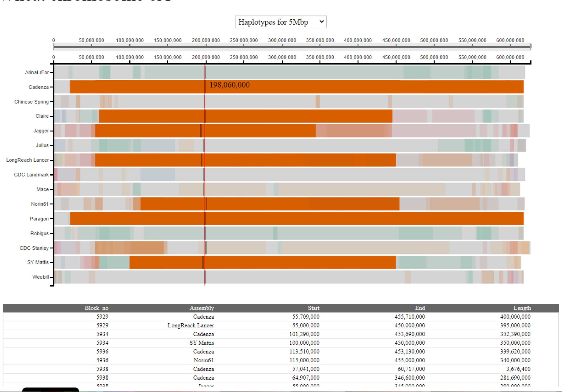Screen dimensions: 562x392
Task: Click Norin61 in table row
Action: (x=204, y=360)
